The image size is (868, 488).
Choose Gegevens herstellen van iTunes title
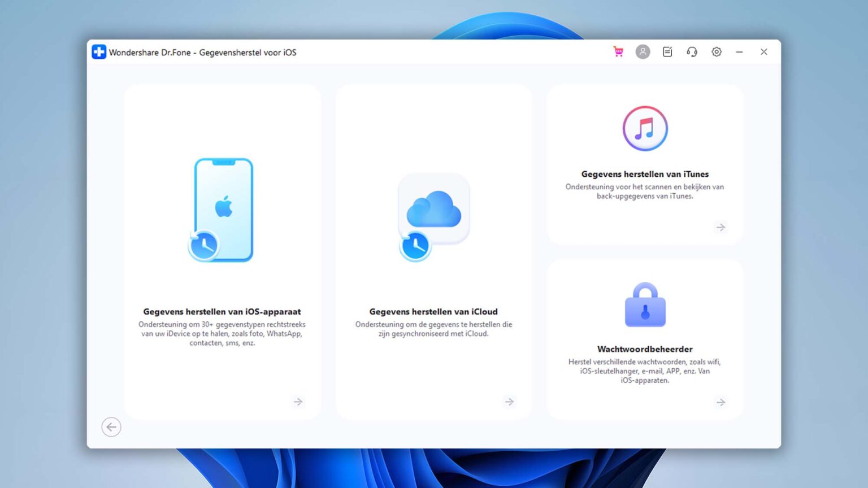coord(645,174)
